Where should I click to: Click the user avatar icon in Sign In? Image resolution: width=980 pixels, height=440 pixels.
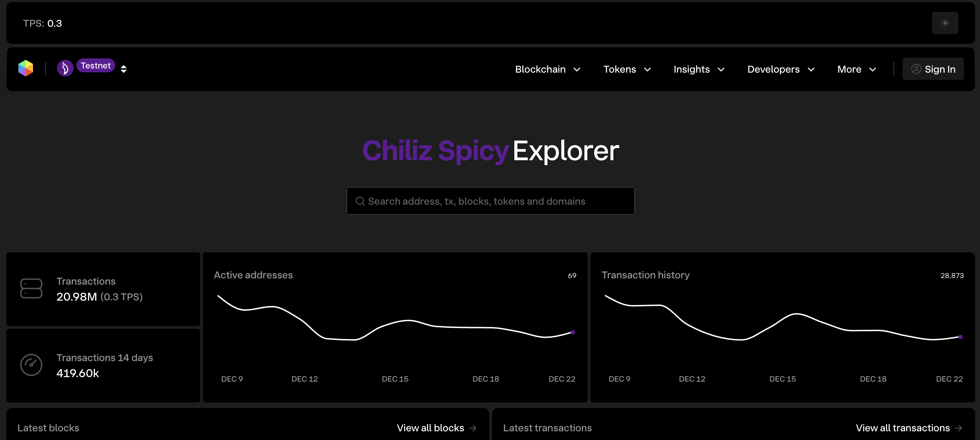[x=916, y=69]
